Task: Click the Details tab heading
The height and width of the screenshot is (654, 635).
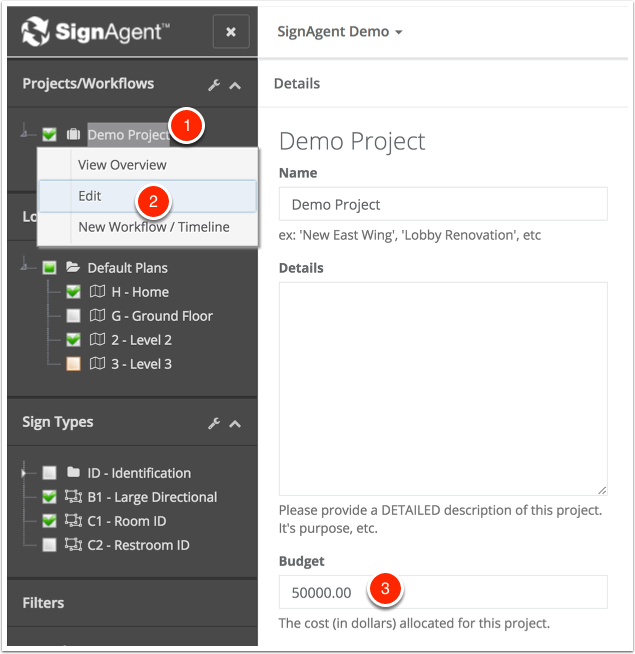Action: click(297, 83)
